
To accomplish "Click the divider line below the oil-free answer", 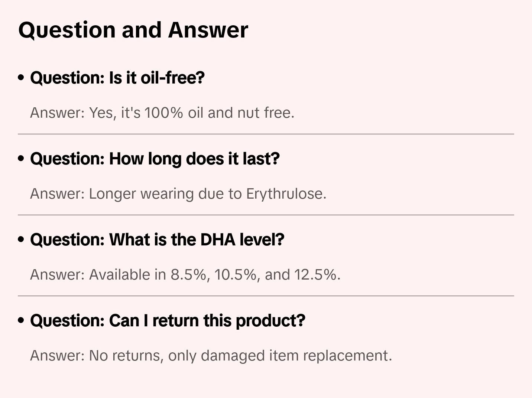I will (266, 134).
